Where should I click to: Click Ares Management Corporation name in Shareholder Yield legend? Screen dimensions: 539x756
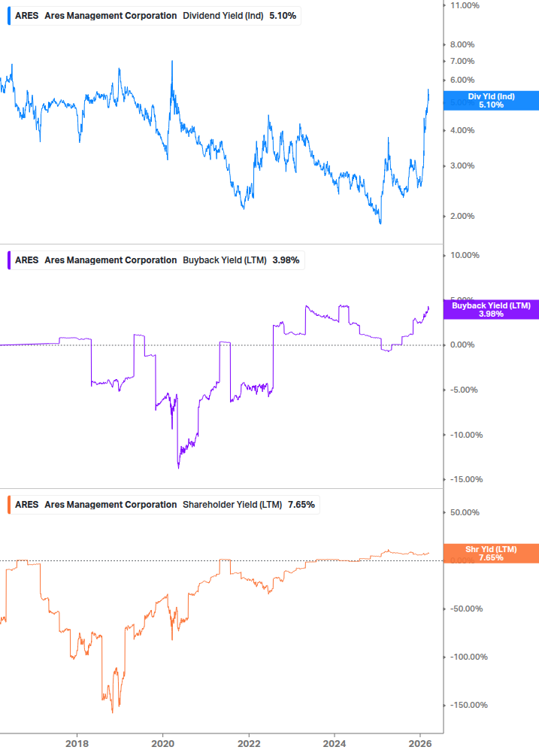pos(111,505)
